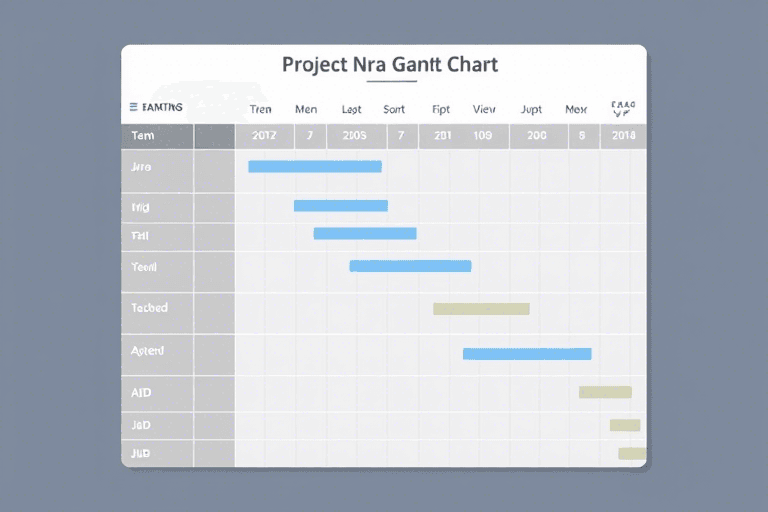This screenshot has height=512, width=768.
Task: Click the icon at the header's far right
Action: click(x=622, y=108)
